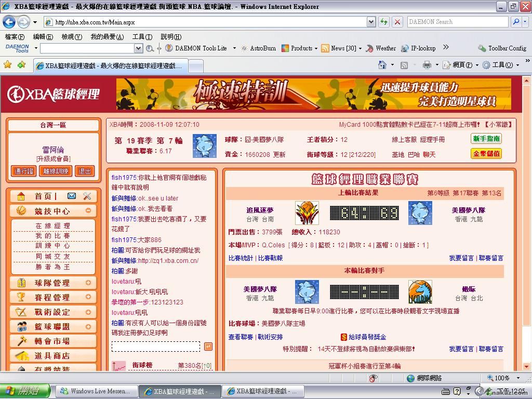Stop loading with the red X icon
Screen dimensions: 532x399
pos(397,22)
